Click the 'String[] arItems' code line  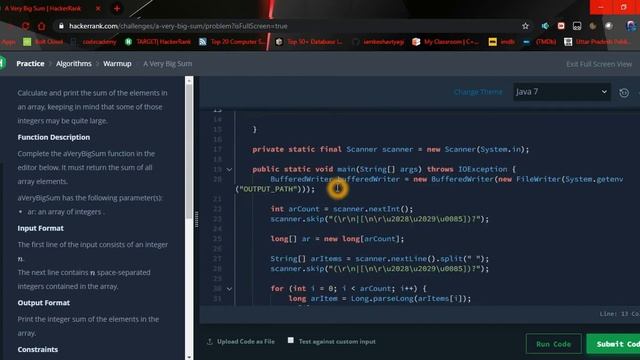(380, 259)
